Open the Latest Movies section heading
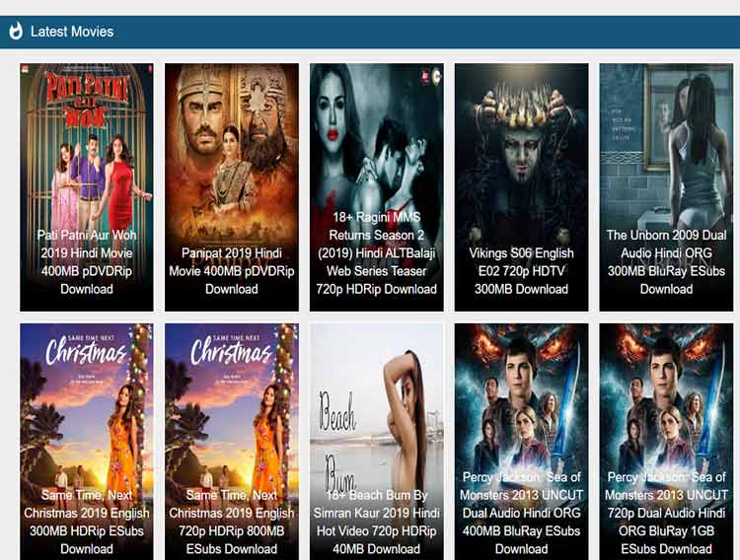The width and height of the screenshot is (740, 560). pos(72,32)
